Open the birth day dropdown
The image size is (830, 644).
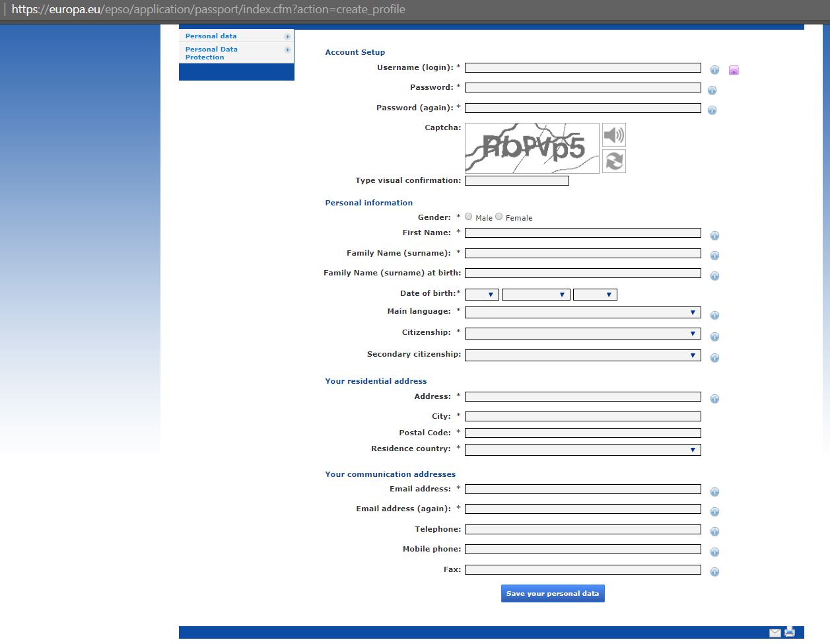click(481, 295)
